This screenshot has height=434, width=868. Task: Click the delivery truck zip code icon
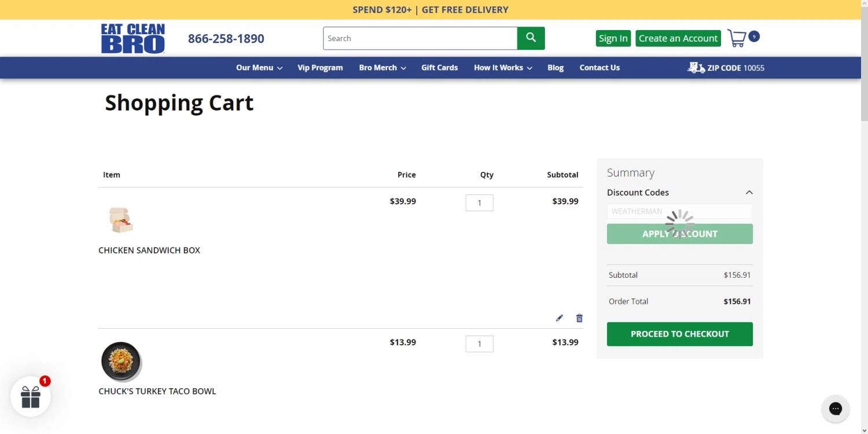(696, 68)
